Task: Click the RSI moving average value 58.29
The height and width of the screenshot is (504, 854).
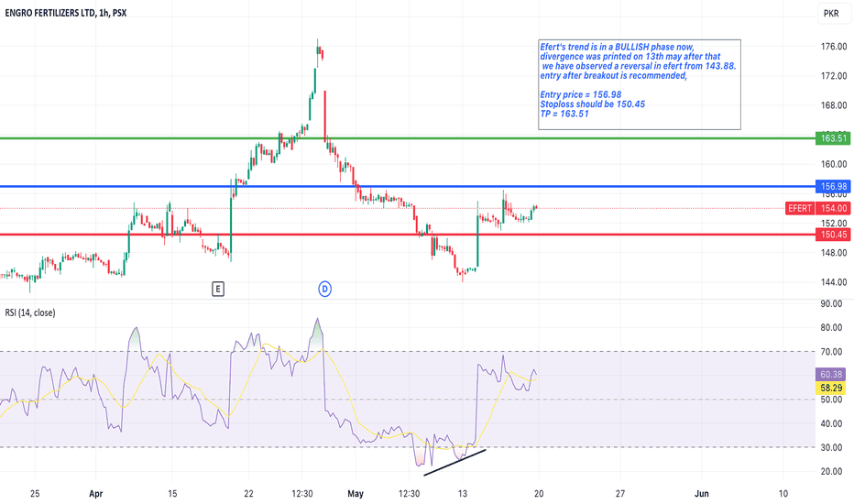Action: point(831,388)
